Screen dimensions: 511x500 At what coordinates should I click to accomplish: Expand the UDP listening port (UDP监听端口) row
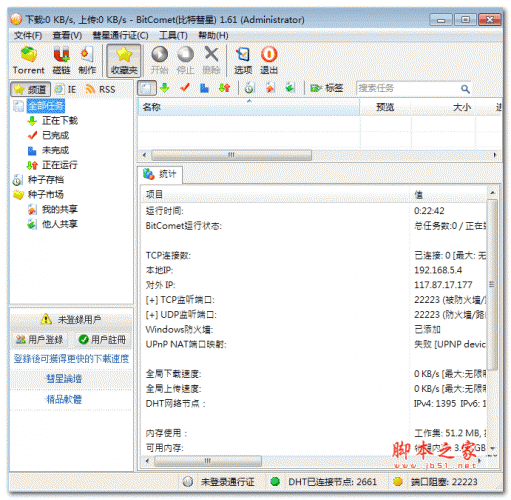click(181, 315)
